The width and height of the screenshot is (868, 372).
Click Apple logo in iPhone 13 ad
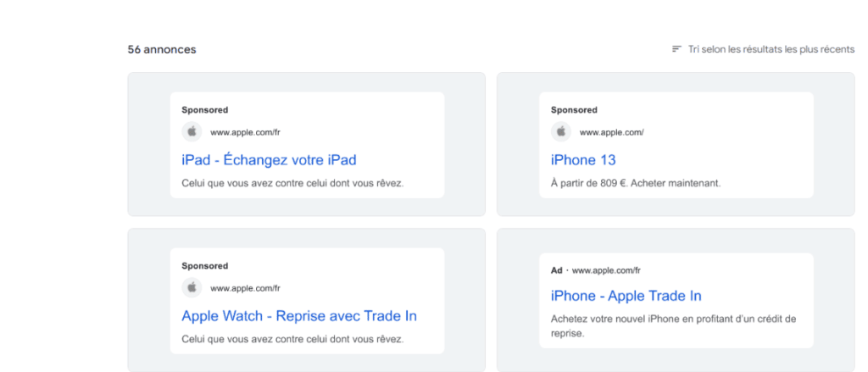click(x=561, y=131)
